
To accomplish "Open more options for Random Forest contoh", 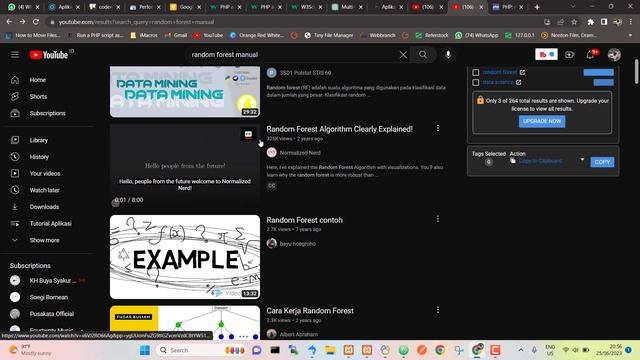I will tap(438, 220).
